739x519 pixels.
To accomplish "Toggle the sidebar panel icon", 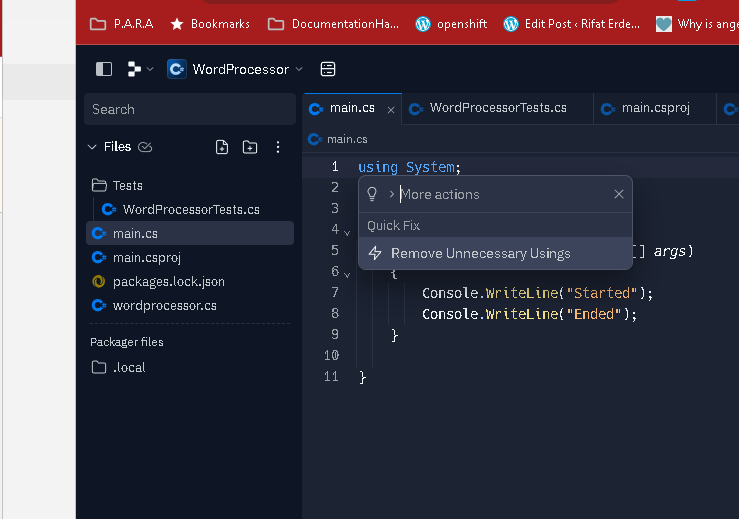I will [x=104, y=69].
